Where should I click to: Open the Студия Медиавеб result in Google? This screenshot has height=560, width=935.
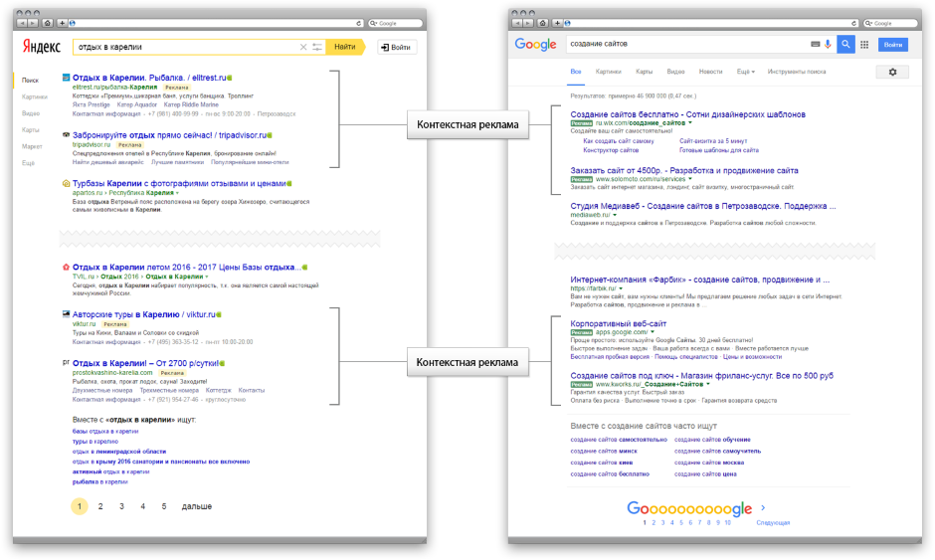(x=703, y=206)
